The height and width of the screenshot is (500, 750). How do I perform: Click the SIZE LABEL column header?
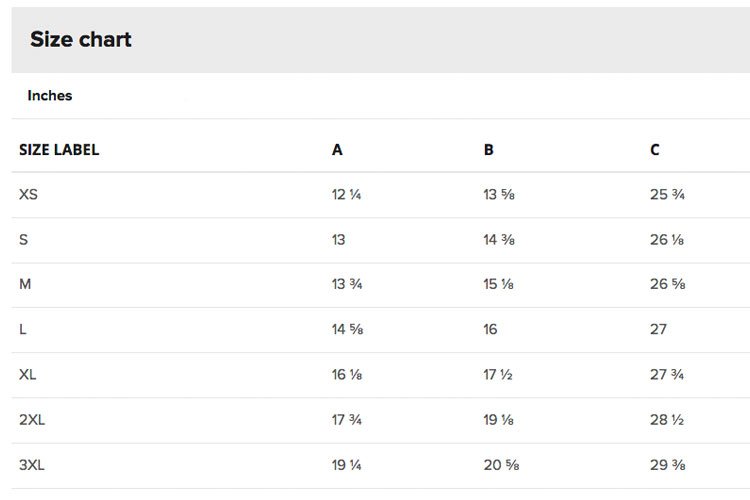tap(59, 150)
